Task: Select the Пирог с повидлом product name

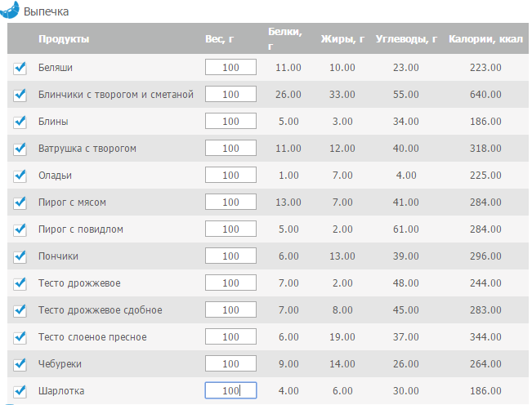Action: (x=81, y=229)
